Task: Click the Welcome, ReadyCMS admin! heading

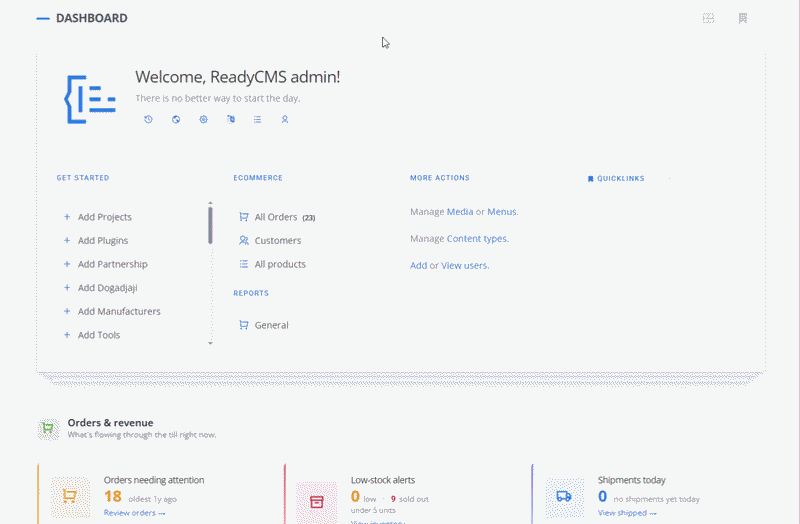Action: click(x=237, y=77)
